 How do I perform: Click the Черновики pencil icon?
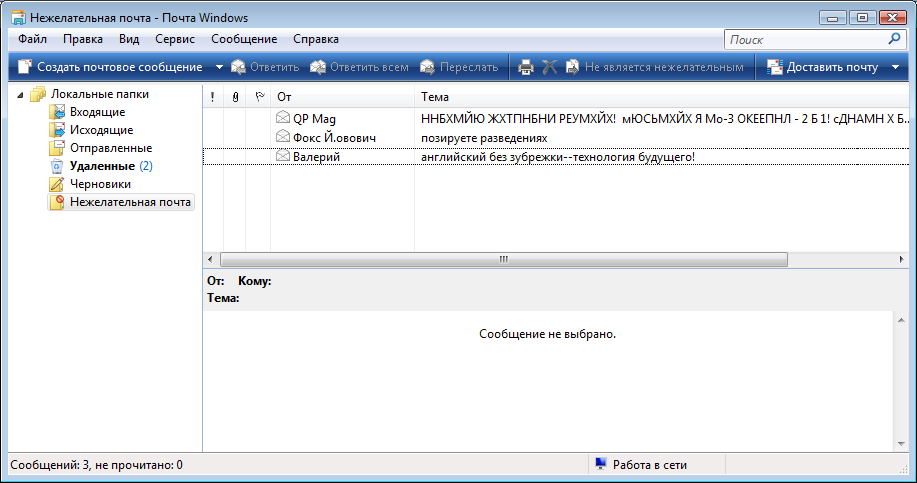tap(57, 184)
